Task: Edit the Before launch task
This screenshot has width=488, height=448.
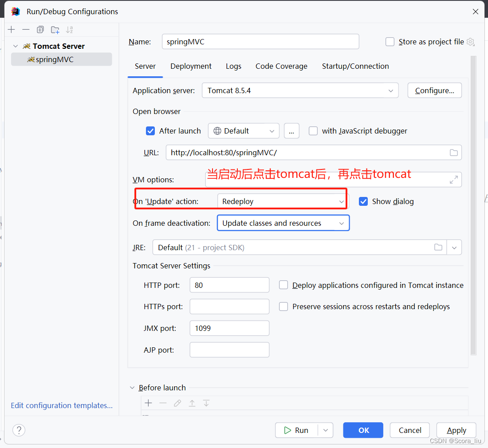Action: click(x=177, y=403)
